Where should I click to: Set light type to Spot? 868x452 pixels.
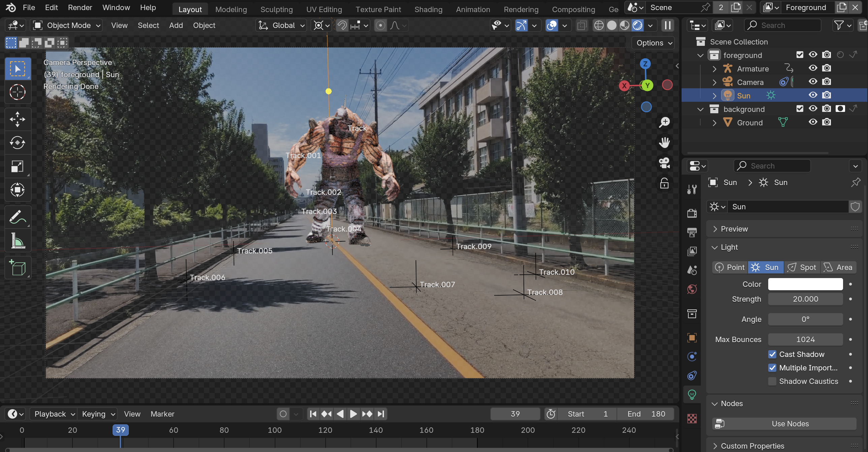802,267
